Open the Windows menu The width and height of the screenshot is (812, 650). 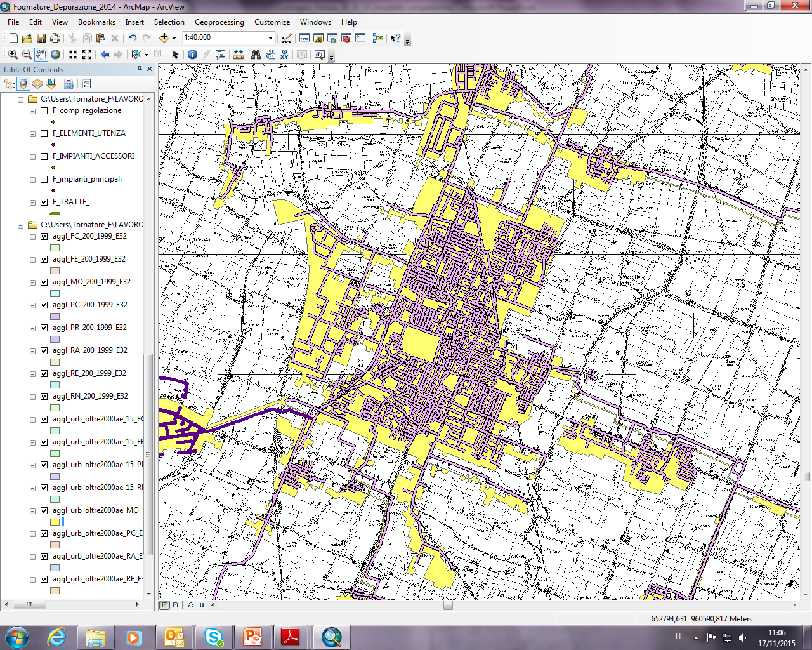click(x=315, y=22)
